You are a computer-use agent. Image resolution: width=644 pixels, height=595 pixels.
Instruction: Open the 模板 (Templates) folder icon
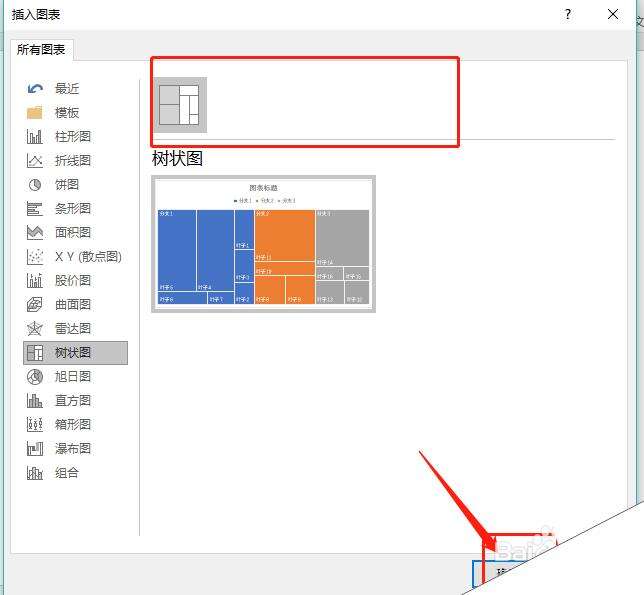point(35,113)
